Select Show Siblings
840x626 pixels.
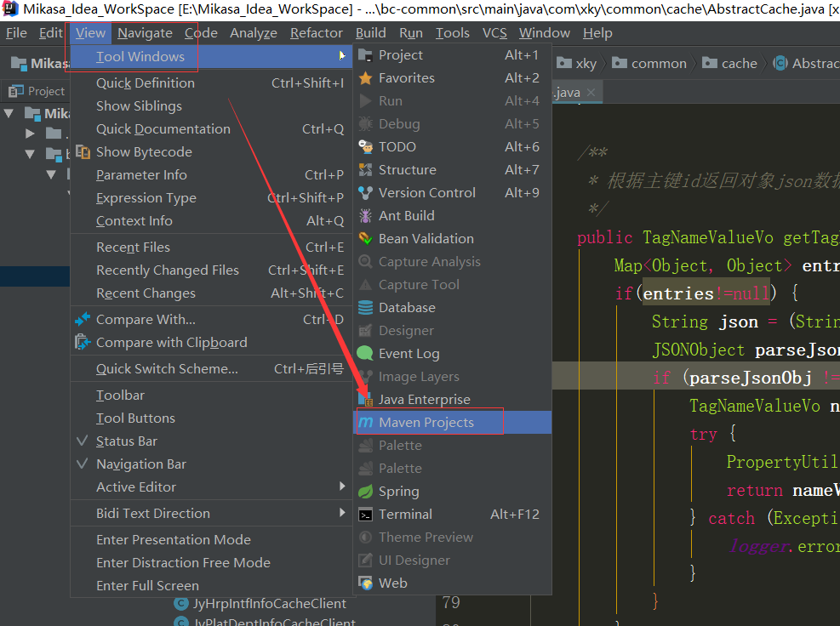(x=211, y=106)
